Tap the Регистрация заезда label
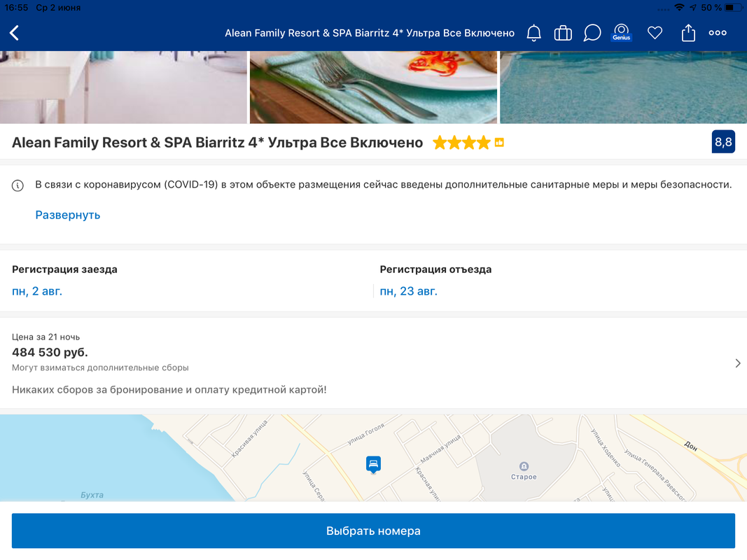 point(64,269)
